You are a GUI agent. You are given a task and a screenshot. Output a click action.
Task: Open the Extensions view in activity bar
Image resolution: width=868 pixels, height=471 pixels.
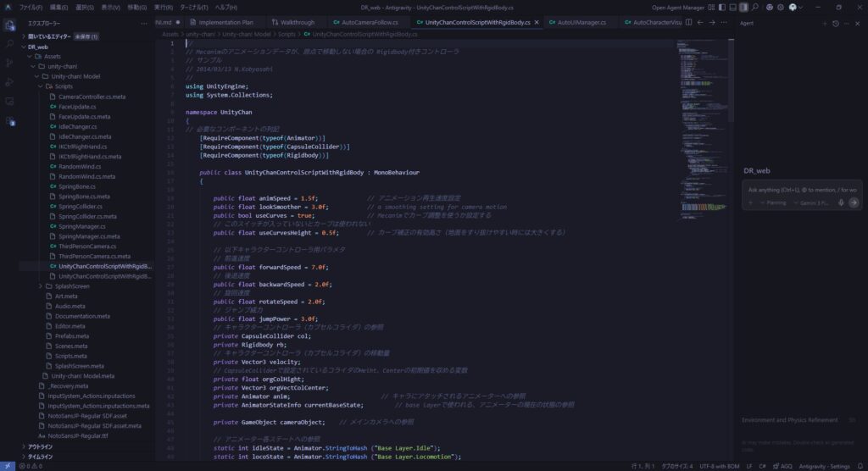(x=9, y=101)
